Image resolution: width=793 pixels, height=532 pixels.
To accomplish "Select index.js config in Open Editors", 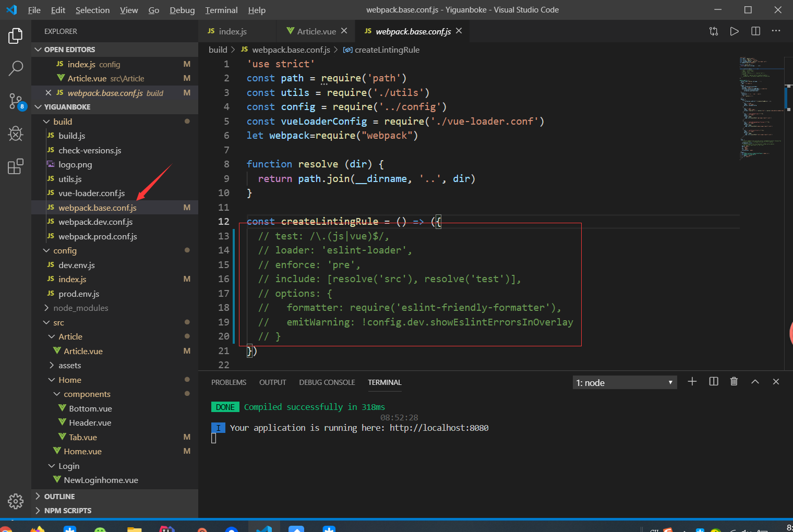I will click(115, 64).
